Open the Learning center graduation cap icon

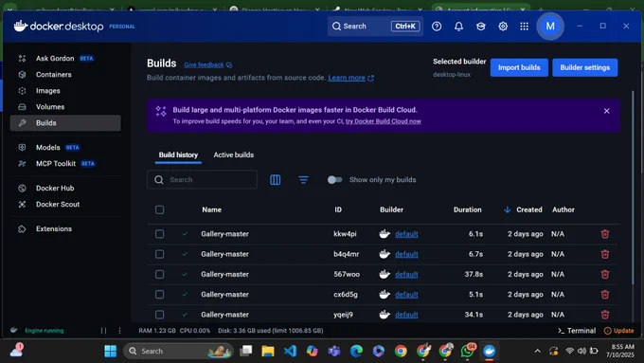481,27
